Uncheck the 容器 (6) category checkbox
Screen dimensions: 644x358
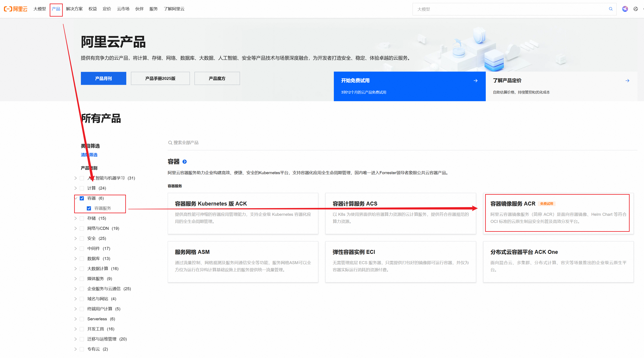tap(82, 198)
